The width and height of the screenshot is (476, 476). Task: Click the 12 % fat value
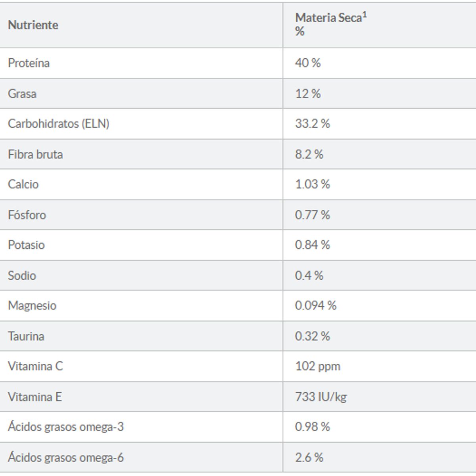(x=308, y=94)
